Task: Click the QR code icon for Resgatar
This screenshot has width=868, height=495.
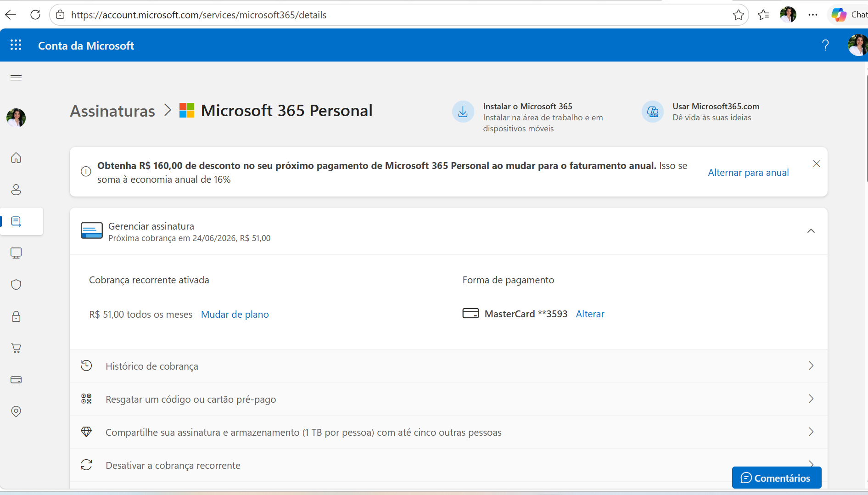Action: pyautogui.click(x=86, y=399)
